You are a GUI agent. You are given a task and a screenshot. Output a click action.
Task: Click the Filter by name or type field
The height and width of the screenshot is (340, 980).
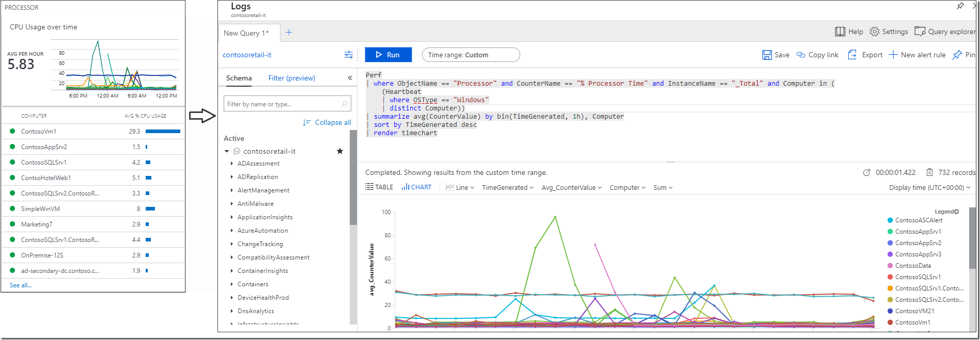click(x=287, y=104)
